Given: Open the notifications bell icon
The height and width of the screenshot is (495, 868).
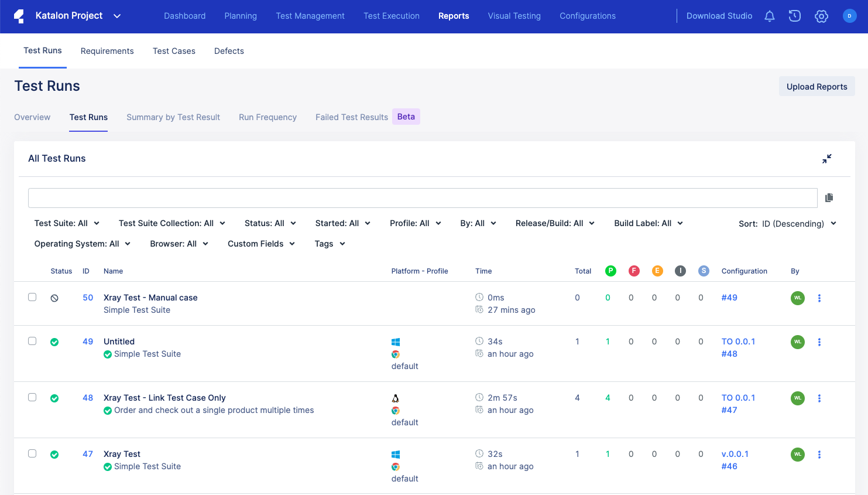Looking at the screenshot, I should [x=769, y=16].
